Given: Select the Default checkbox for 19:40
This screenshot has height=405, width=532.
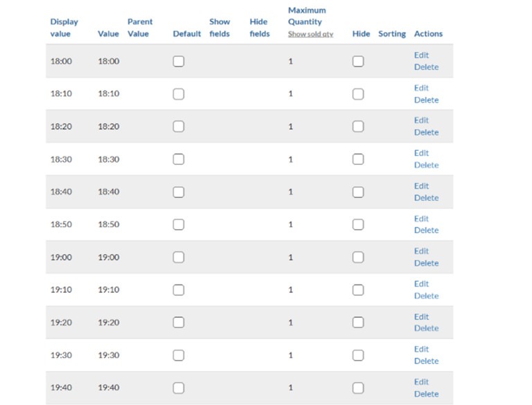Looking at the screenshot, I should coord(179,388).
